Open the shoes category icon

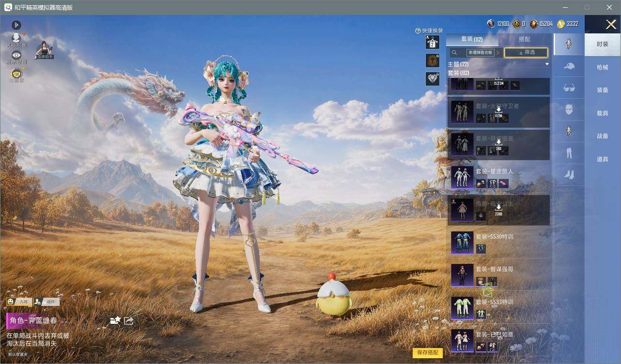click(569, 175)
